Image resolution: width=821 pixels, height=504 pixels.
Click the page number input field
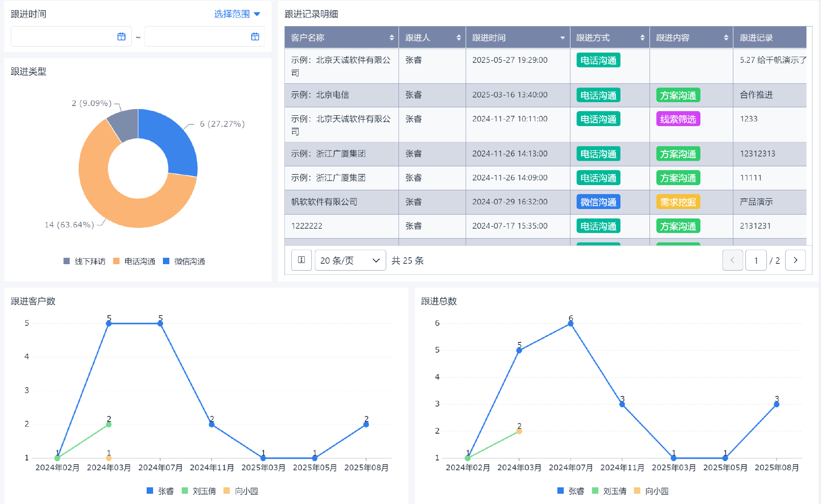pos(756,260)
